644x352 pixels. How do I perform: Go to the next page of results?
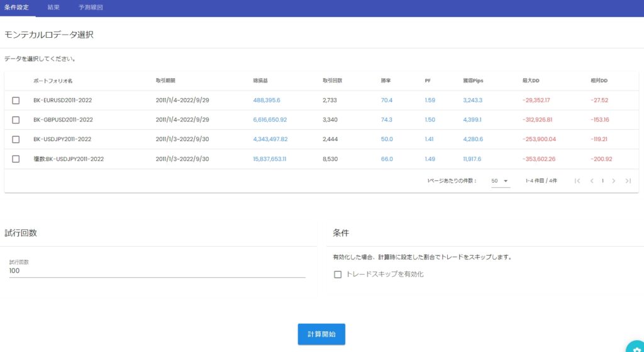click(x=614, y=181)
